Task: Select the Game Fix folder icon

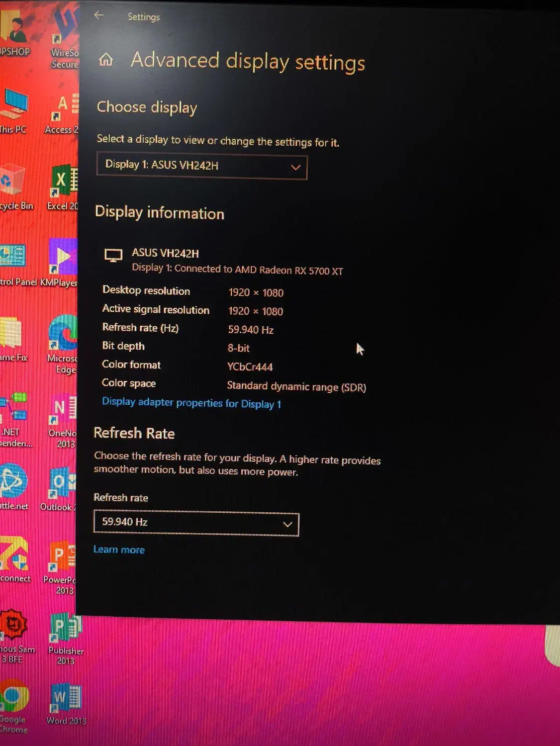Action: pyautogui.click(x=13, y=340)
